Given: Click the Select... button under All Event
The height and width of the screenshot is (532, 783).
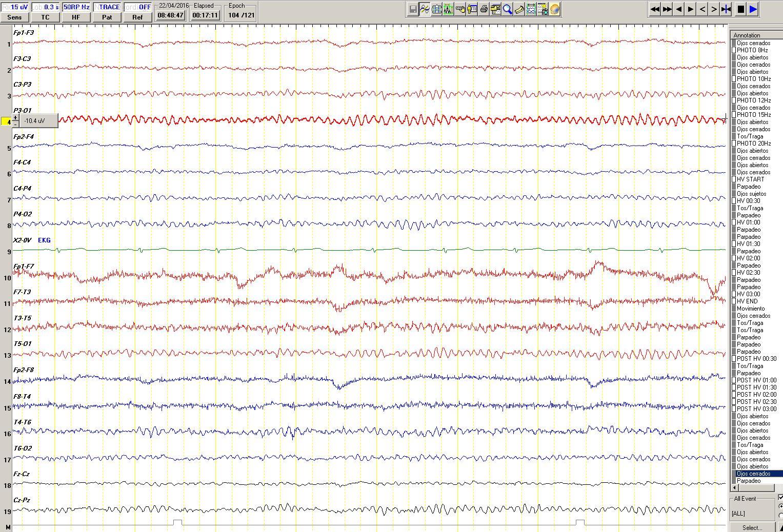Looking at the screenshot, I should 752,527.
